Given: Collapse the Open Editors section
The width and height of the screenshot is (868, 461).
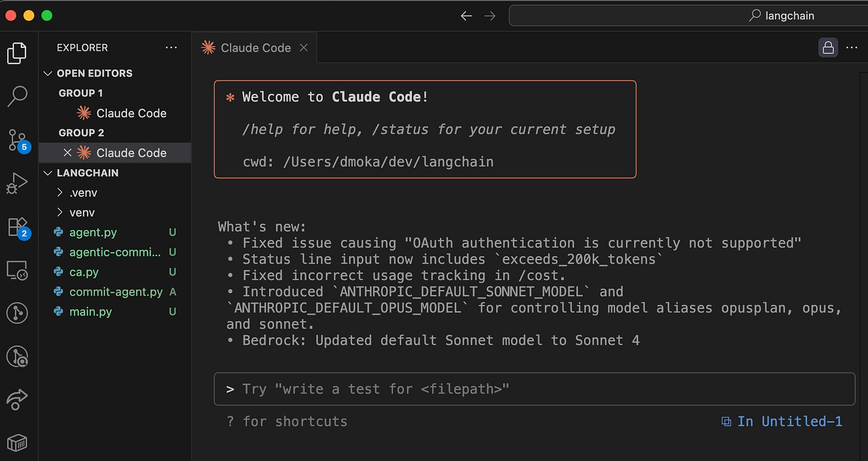Looking at the screenshot, I should click(x=48, y=73).
